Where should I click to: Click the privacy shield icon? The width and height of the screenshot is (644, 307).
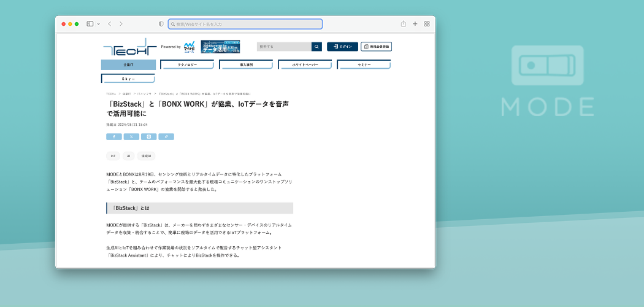click(x=161, y=24)
